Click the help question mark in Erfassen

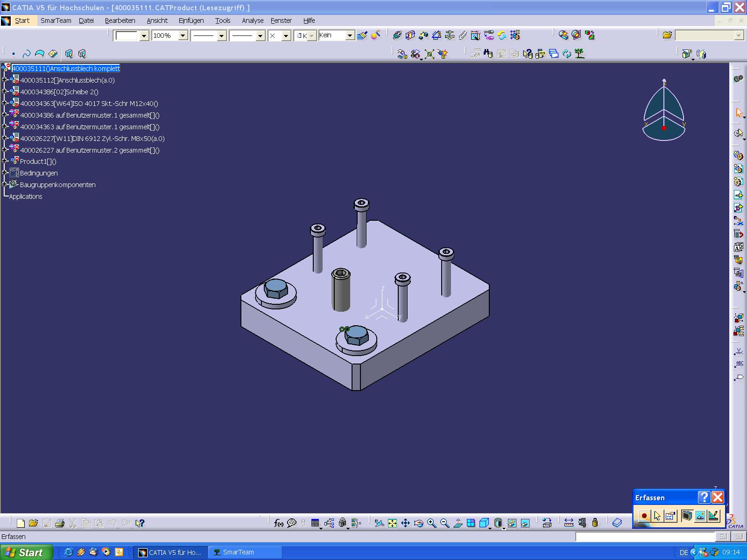[x=704, y=497]
